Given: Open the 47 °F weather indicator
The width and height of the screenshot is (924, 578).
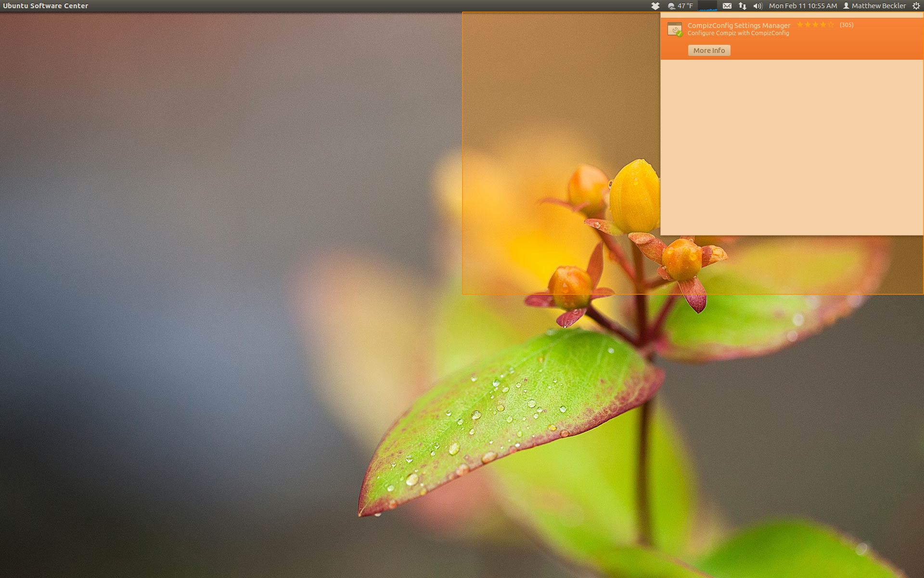Looking at the screenshot, I should pyautogui.click(x=680, y=6).
